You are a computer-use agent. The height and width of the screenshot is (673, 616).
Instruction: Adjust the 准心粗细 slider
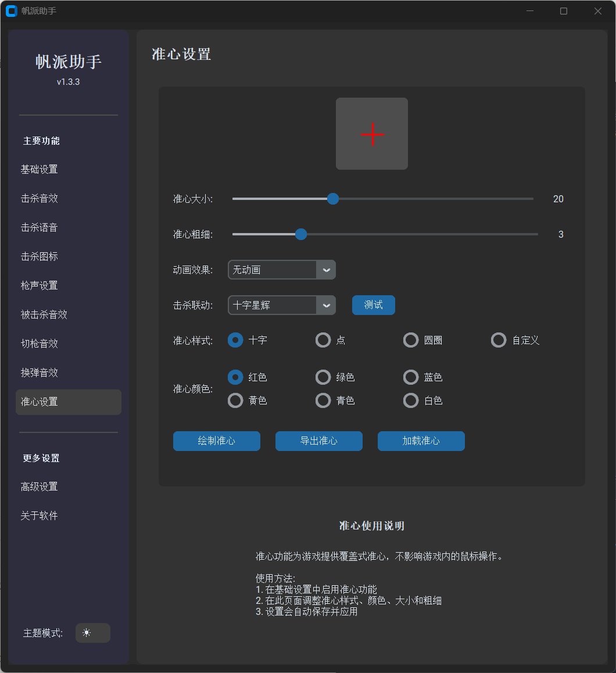(300, 234)
